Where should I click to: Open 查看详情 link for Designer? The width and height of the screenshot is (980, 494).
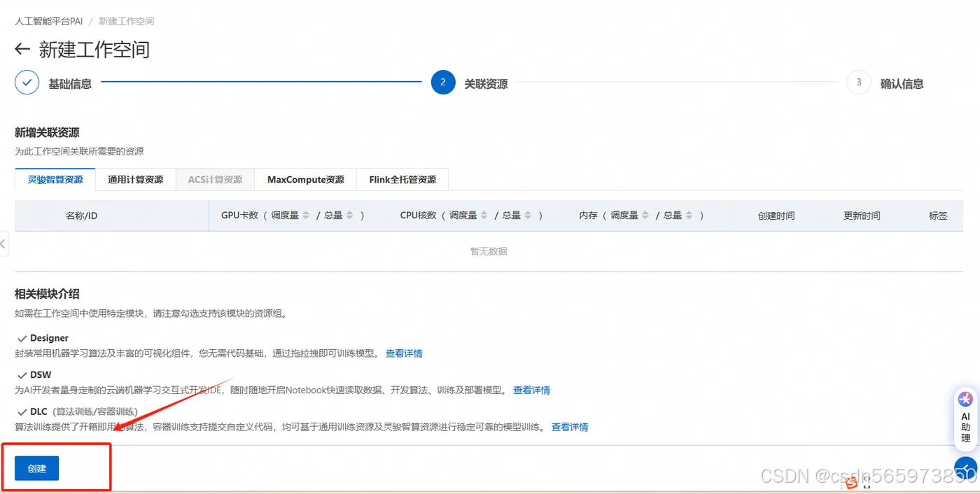[x=404, y=353]
